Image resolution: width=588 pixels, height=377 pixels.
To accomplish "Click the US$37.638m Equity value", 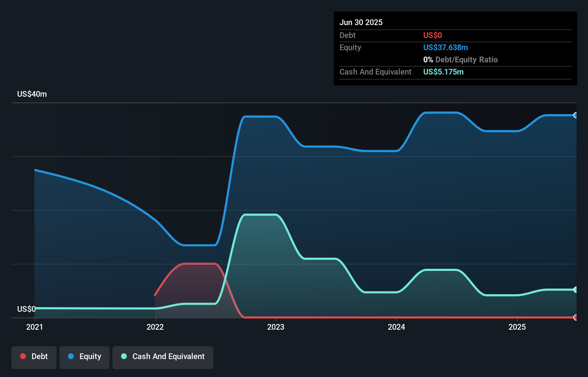I will 446,47.
